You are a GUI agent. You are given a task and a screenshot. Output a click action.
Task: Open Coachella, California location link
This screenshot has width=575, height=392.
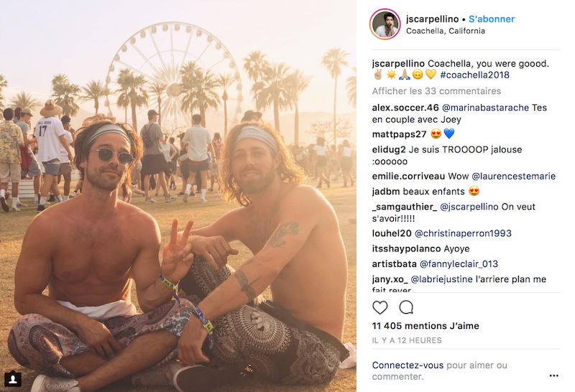445,31
